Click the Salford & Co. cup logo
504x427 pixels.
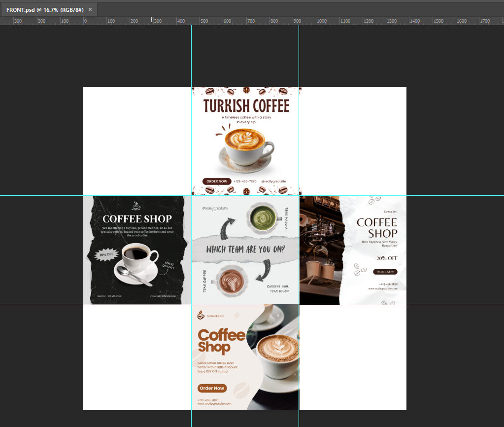tap(201, 315)
